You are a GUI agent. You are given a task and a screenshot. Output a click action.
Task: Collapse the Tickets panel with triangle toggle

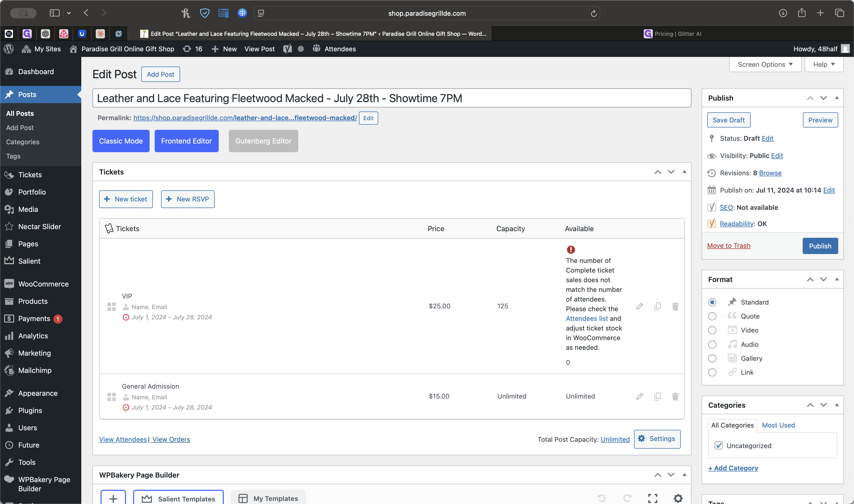click(x=684, y=172)
